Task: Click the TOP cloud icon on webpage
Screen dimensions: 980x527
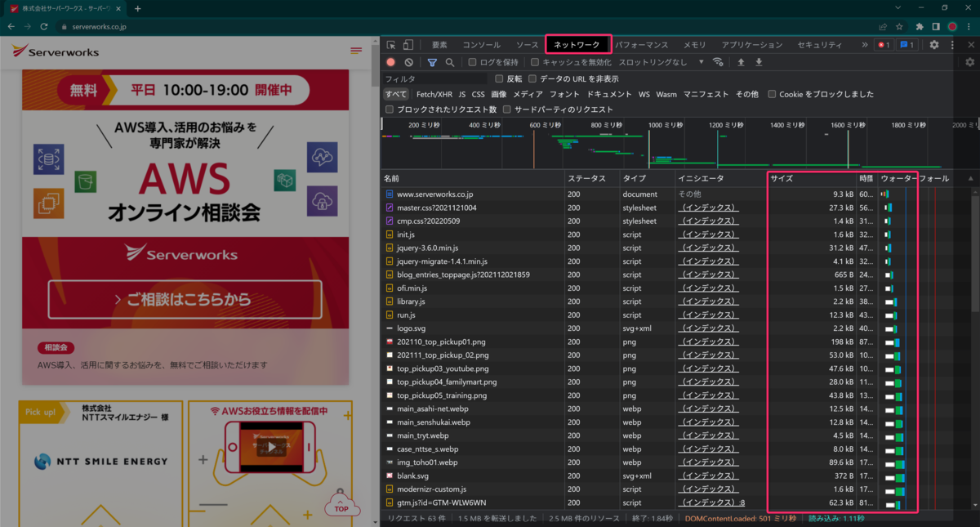Action: [341, 503]
